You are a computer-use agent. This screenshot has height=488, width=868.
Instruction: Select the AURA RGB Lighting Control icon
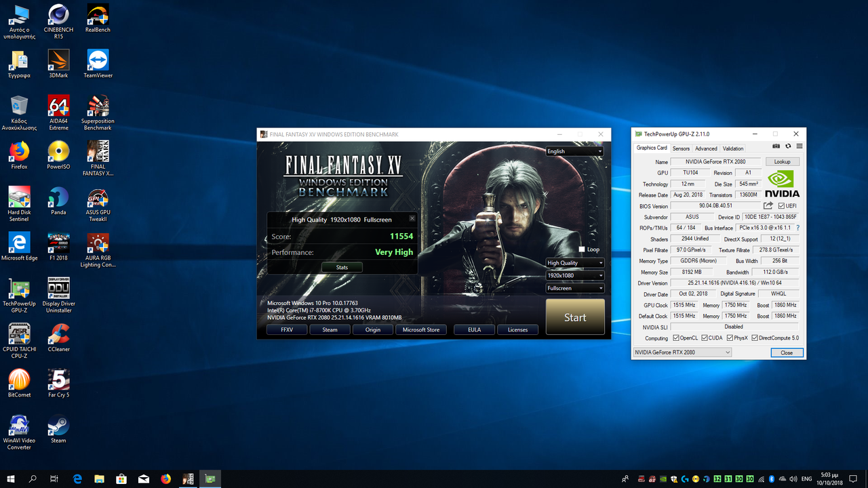(98, 250)
